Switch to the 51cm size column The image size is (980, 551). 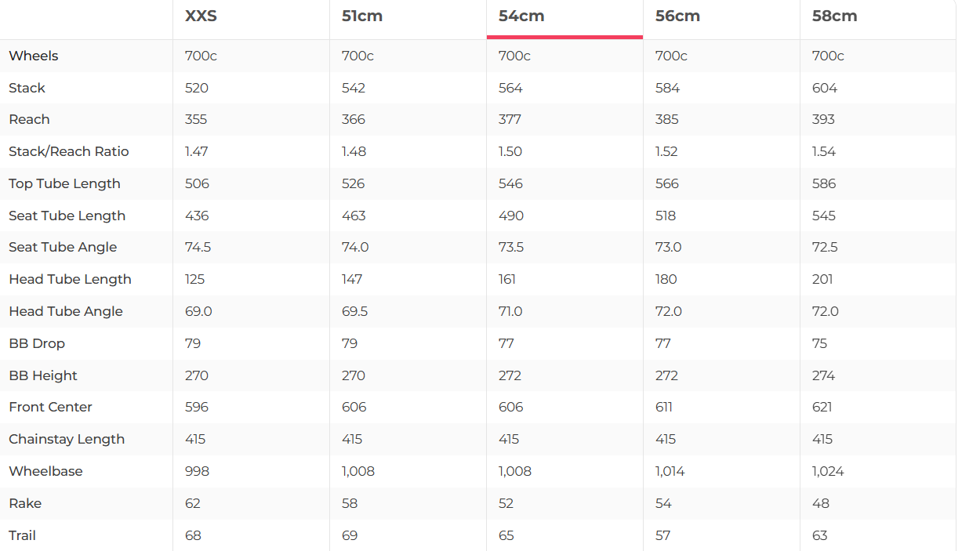pyautogui.click(x=362, y=16)
